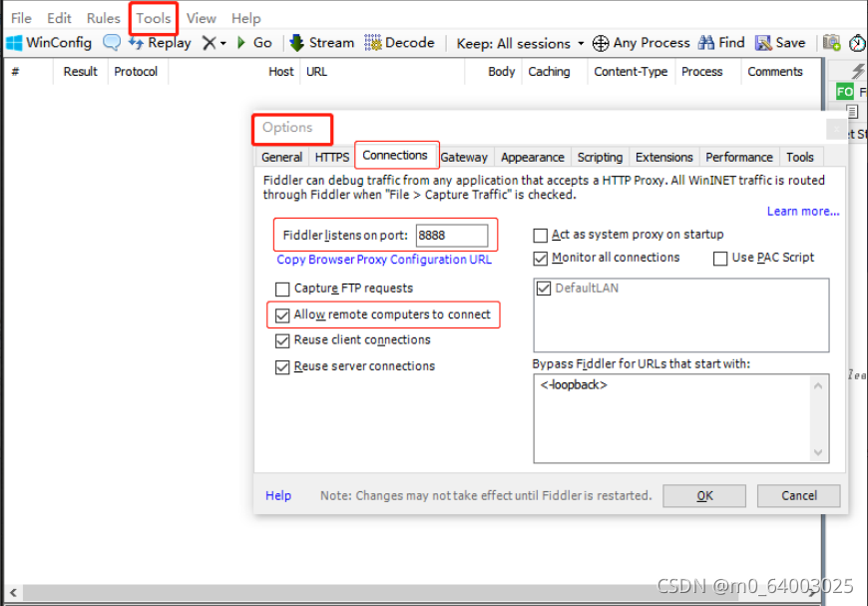
Task: Toggle Reuse client connections checkbox
Action: coord(282,340)
